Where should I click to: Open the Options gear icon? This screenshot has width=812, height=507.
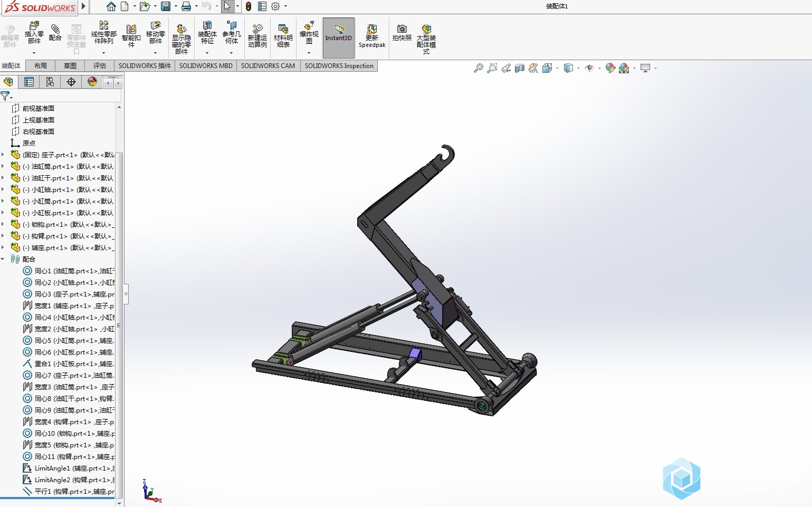pyautogui.click(x=275, y=6)
